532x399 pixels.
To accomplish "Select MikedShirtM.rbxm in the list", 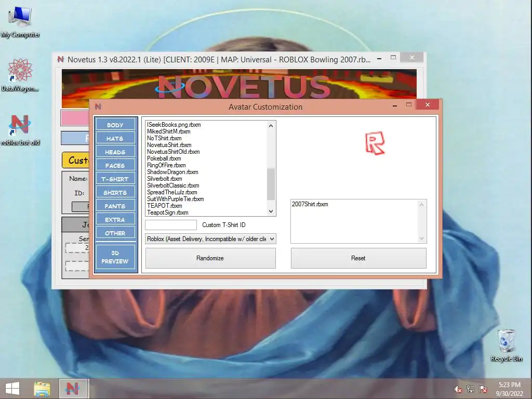I will coord(169,131).
